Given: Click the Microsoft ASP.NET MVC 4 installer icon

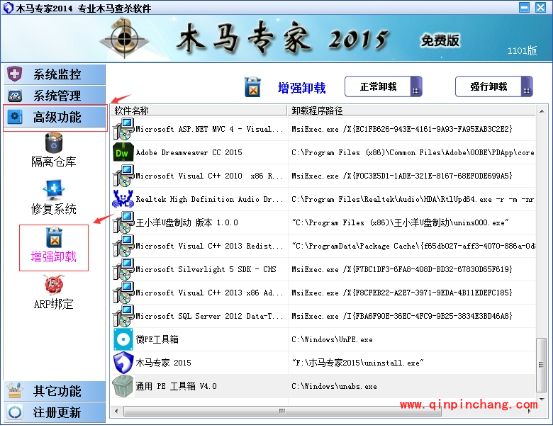Looking at the screenshot, I should 123,129.
